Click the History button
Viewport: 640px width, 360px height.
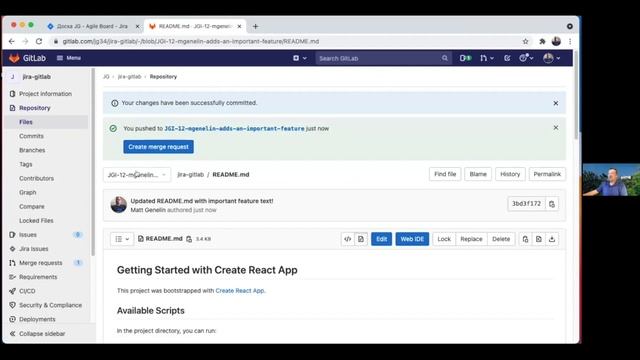tap(510, 174)
